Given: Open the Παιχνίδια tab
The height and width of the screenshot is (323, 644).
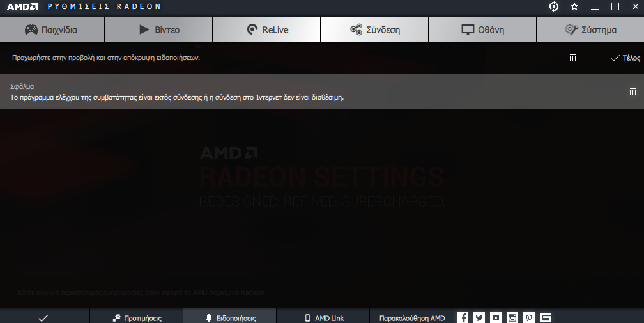Looking at the screenshot, I should 52,29.
